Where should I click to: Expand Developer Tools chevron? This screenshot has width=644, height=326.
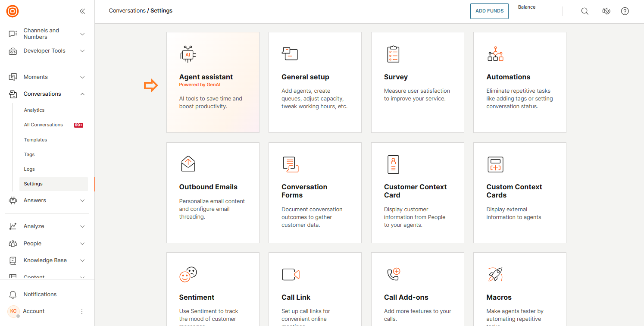pos(82,51)
